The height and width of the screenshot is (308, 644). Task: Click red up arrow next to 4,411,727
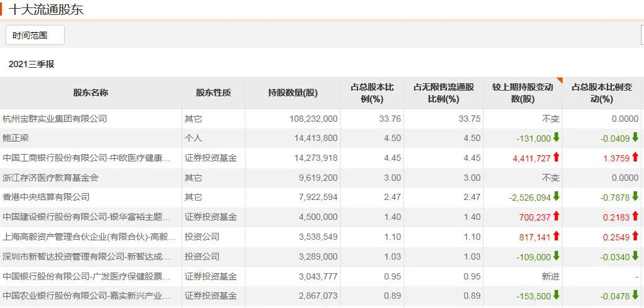click(556, 156)
